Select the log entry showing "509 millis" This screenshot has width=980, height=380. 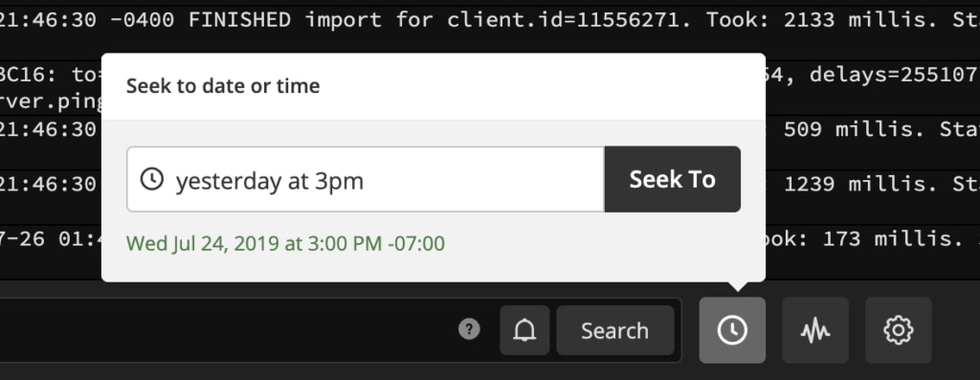point(490,130)
